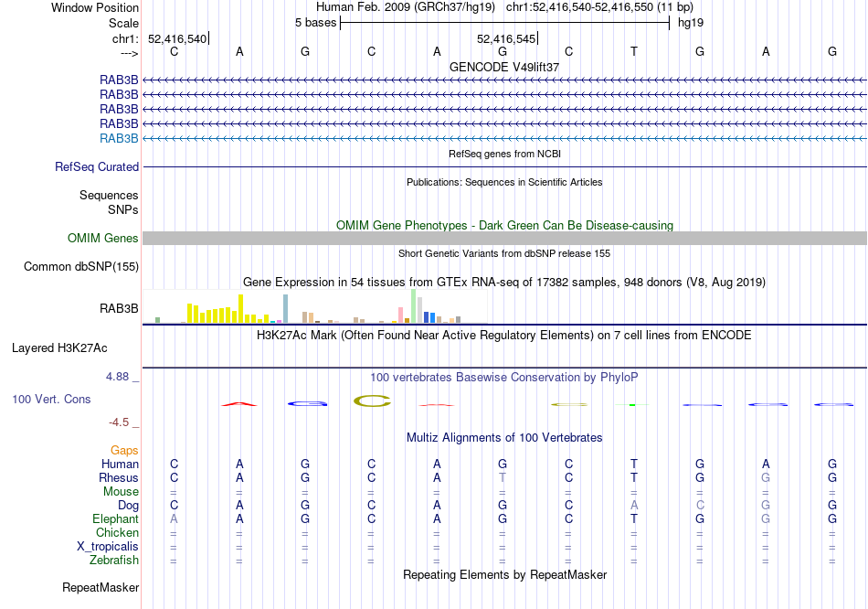Image resolution: width=868 pixels, height=609 pixels.
Task: Click the faded T in Rhesus row
Action: [503, 477]
